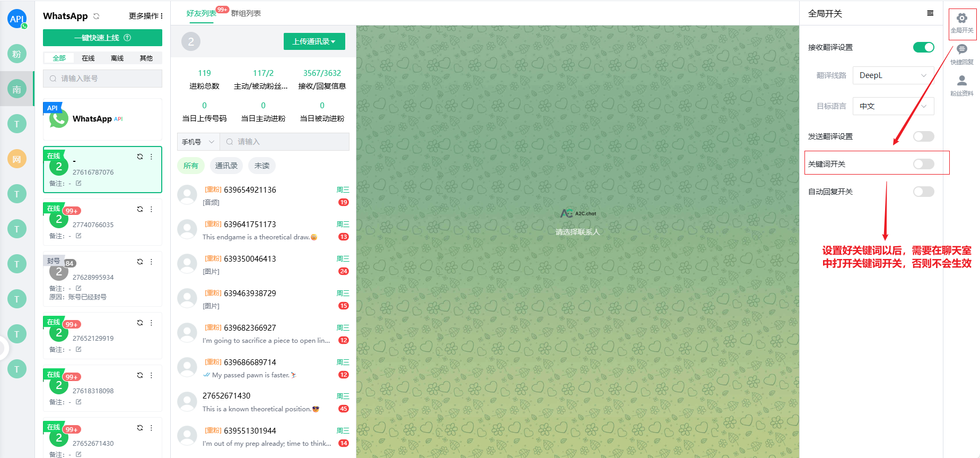The width and height of the screenshot is (980, 458).
Task: Switch to the 群组列表 tab
Action: tap(246, 13)
